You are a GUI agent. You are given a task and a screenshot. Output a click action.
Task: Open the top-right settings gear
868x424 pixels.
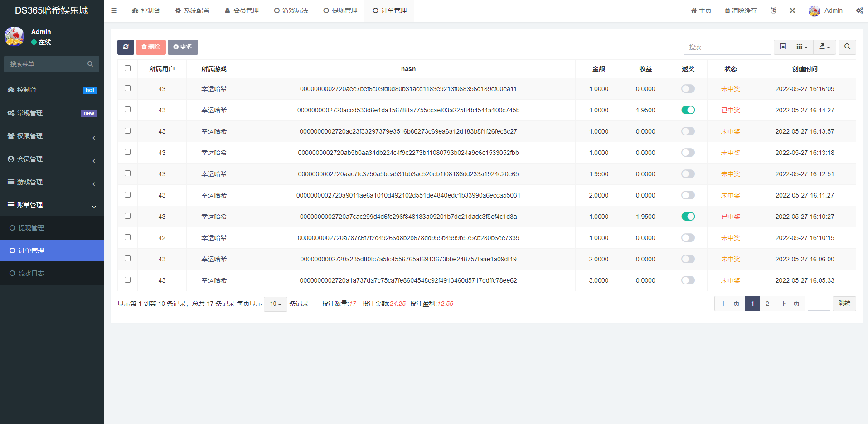click(x=860, y=10)
